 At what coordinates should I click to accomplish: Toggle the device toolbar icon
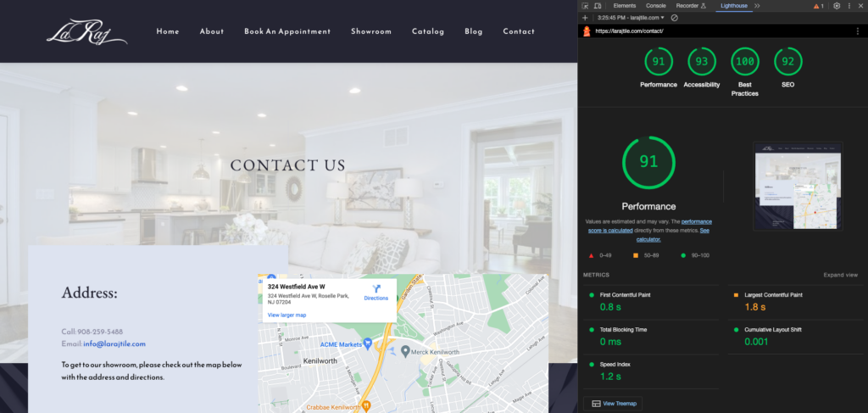(598, 6)
